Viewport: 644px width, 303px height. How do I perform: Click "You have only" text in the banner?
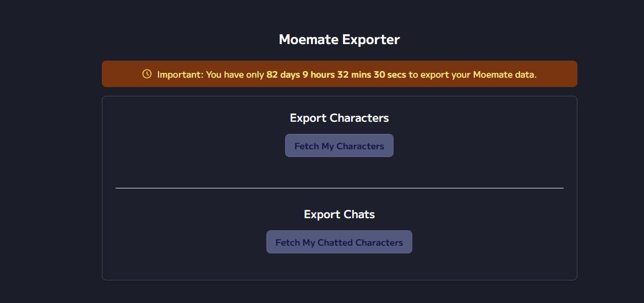coord(235,75)
